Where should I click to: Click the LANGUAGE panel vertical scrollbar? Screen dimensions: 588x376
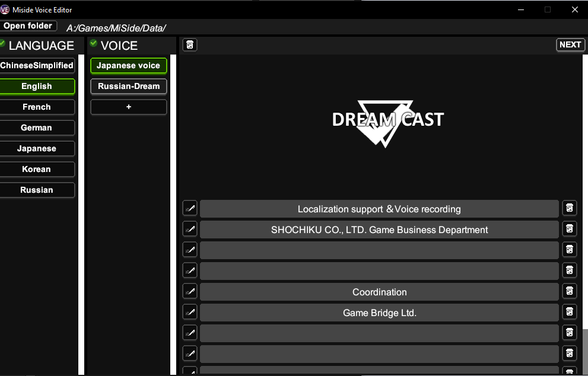point(81,215)
